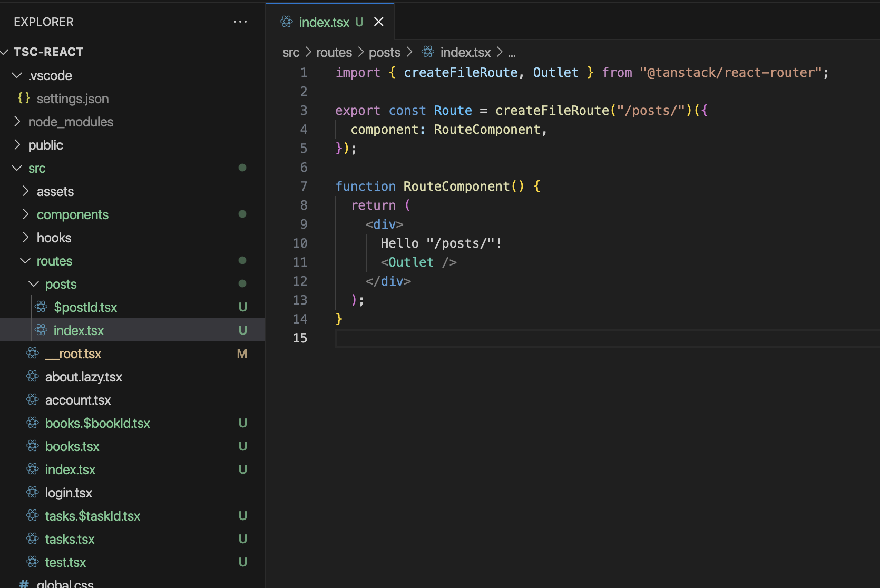Image resolution: width=880 pixels, height=588 pixels.
Task: Click the React icon beside login.tsx
Action: click(33, 493)
